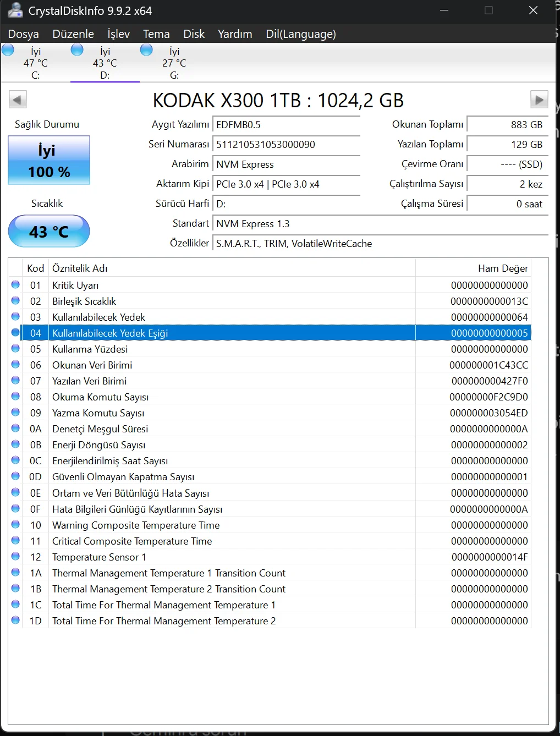Click status orb for Enerji Döngüsü Sayısı row

[15, 444]
